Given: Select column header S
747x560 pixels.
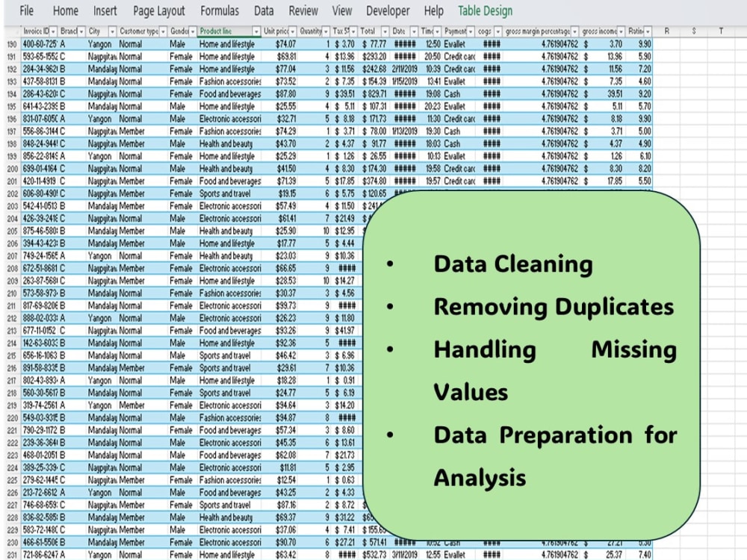Looking at the screenshot, I should [694, 31].
